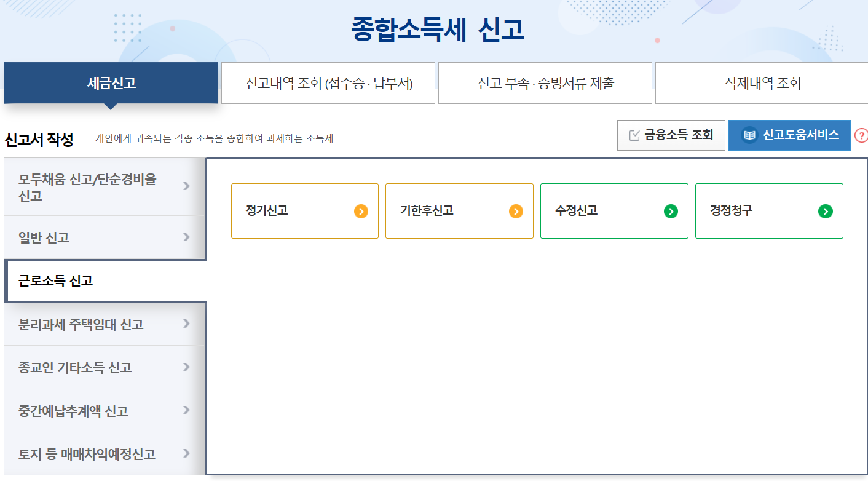Open the 수정신고 option
Viewport: 868px width, 481px height.
(614, 211)
